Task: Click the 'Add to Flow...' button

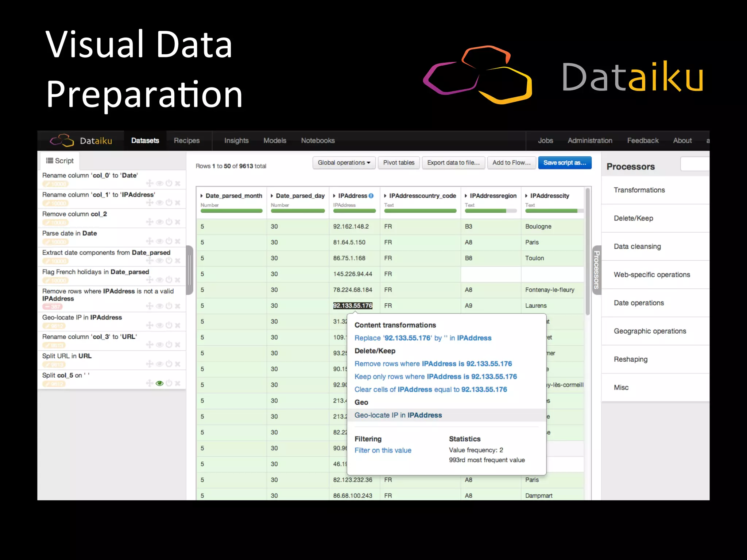Action: 511,163
